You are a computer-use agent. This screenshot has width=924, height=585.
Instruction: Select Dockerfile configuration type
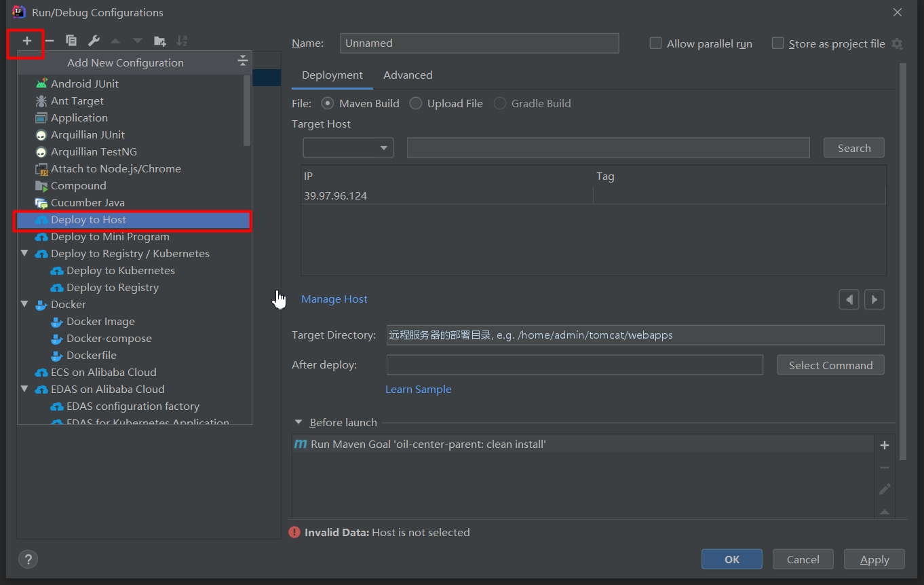[x=134, y=355]
